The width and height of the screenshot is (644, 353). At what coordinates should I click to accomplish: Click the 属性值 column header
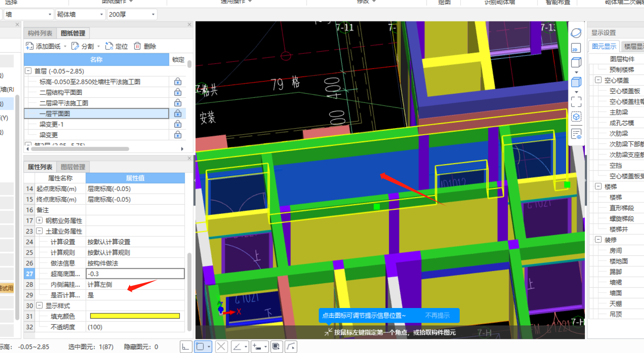pos(135,178)
